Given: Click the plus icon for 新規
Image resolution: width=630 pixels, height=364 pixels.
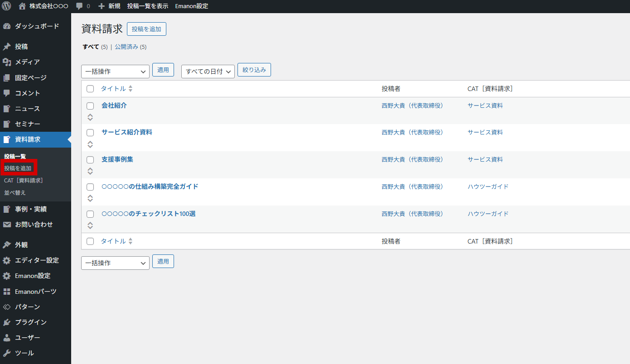Looking at the screenshot, I should [x=102, y=6].
